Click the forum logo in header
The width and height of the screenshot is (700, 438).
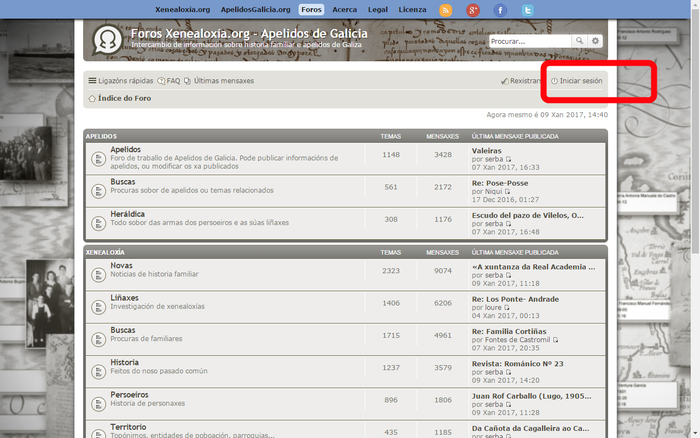(105, 41)
